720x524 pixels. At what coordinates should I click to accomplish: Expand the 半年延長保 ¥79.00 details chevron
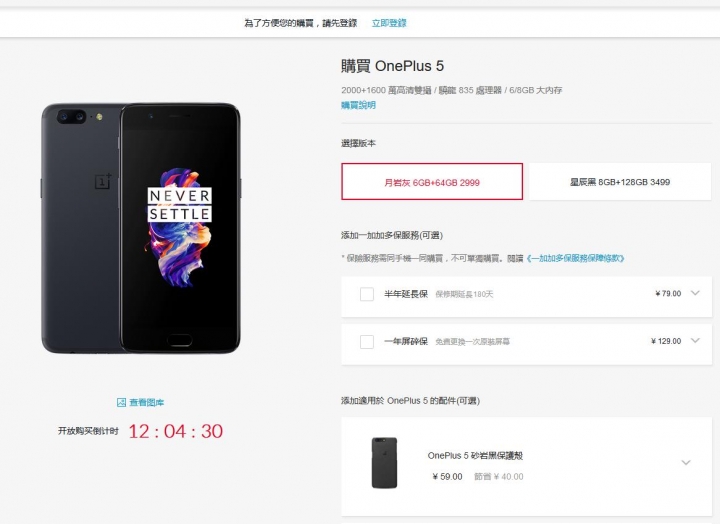695,293
